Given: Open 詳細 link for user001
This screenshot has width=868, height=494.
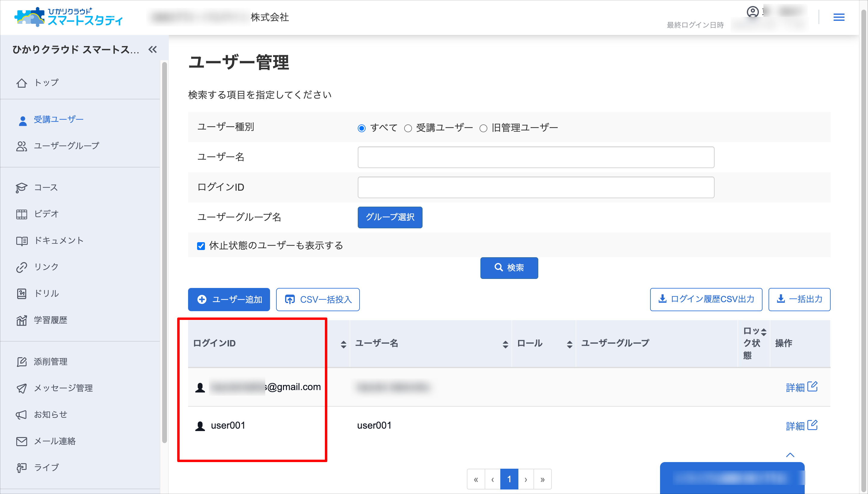Looking at the screenshot, I should pyautogui.click(x=801, y=426).
